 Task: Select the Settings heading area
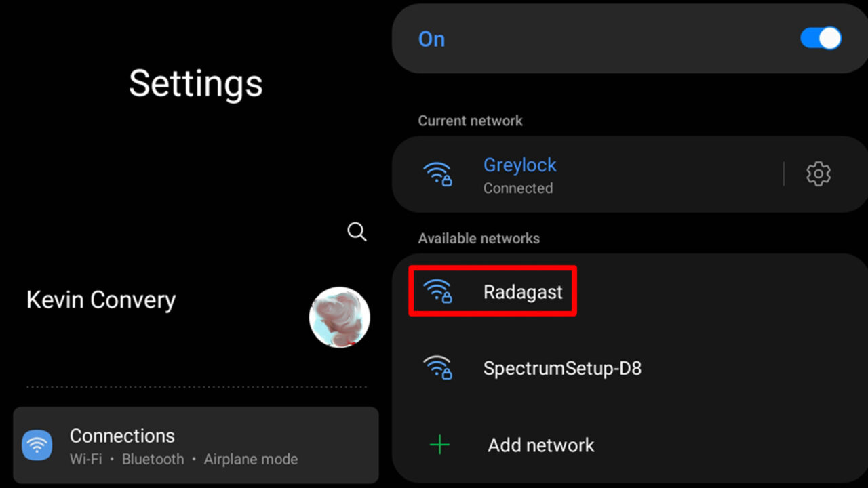pos(195,83)
